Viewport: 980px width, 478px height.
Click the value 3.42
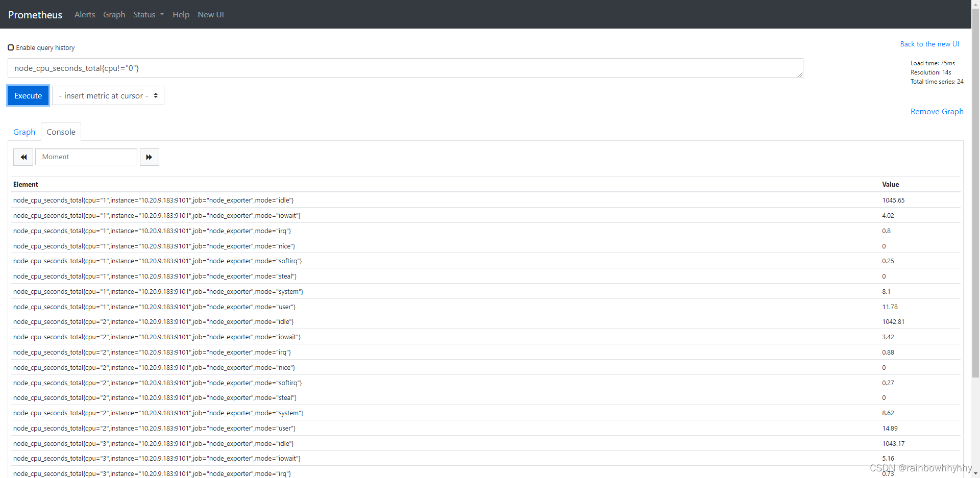888,337
